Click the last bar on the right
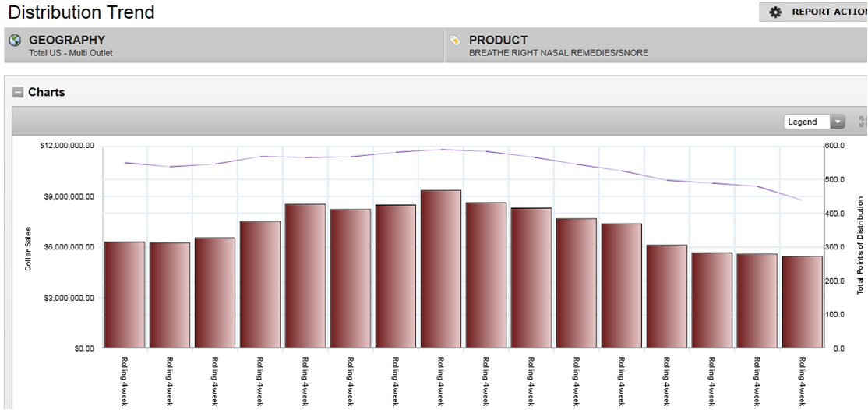Screen dimensions: 868x410 (x=803, y=302)
